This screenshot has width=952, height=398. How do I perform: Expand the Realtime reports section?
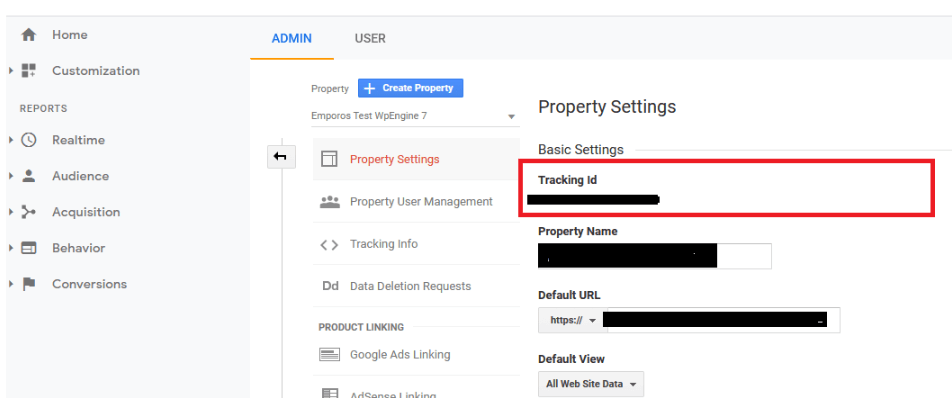[11, 140]
